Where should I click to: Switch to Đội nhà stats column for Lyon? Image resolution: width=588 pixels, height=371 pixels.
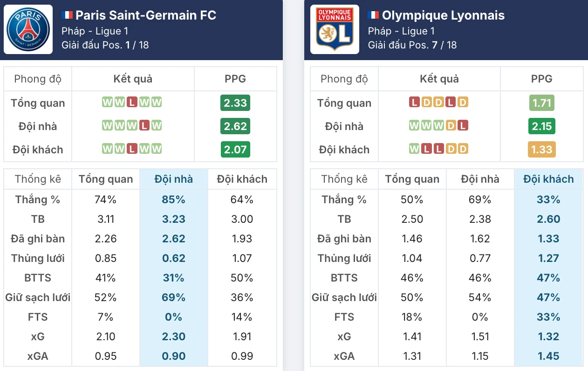[480, 179]
